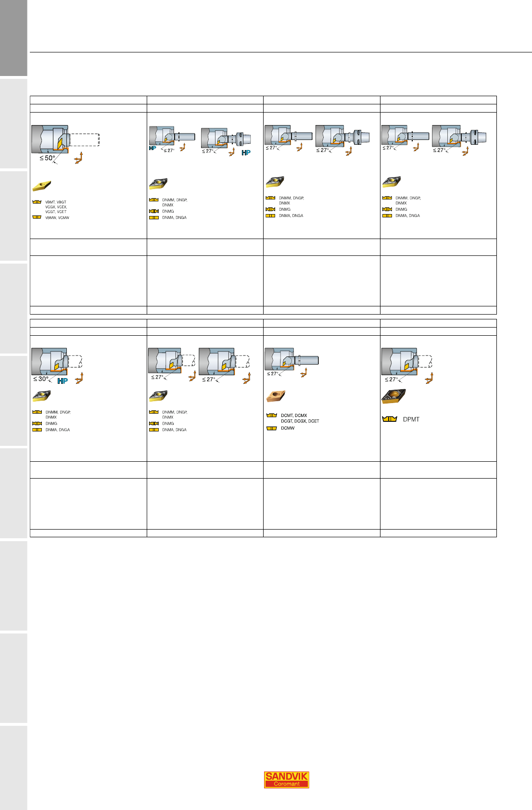Click feed direction arrows beside ≤30° diagram
The width and height of the screenshot is (532, 810).
click(79, 378)
